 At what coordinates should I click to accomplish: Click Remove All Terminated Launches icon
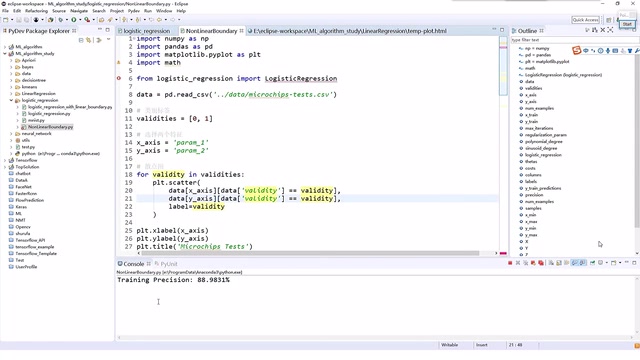(526, 263)
